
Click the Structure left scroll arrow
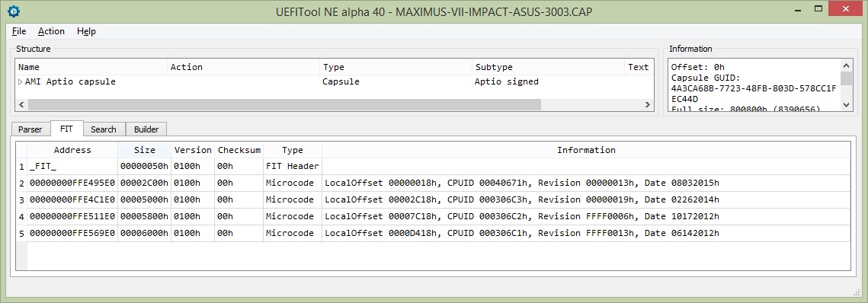[x=21, y=104]
